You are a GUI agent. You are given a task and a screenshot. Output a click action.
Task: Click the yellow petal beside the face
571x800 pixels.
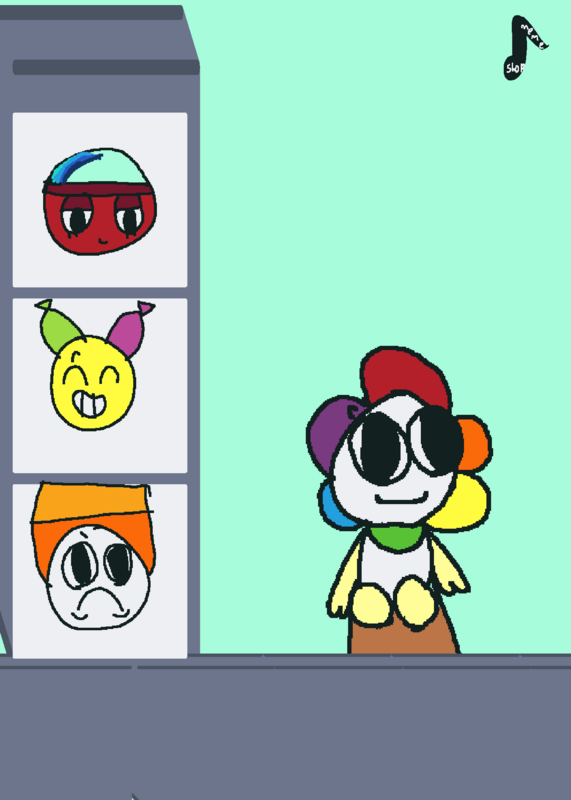462,503
